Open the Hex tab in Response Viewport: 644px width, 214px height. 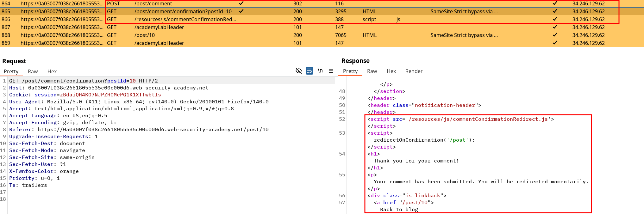391,71
